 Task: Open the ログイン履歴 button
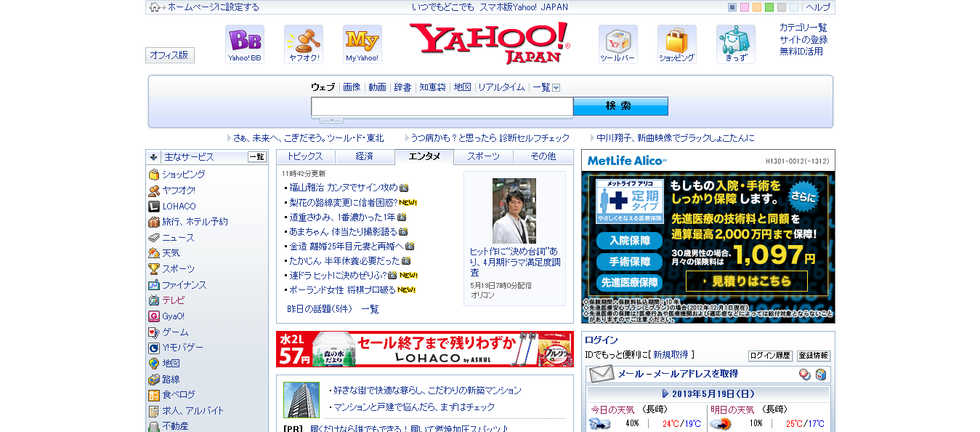click(x=770, y=356)
